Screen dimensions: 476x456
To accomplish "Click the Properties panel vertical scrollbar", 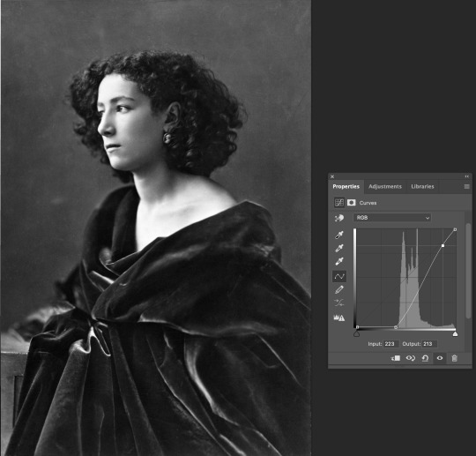I will point(468,271).
